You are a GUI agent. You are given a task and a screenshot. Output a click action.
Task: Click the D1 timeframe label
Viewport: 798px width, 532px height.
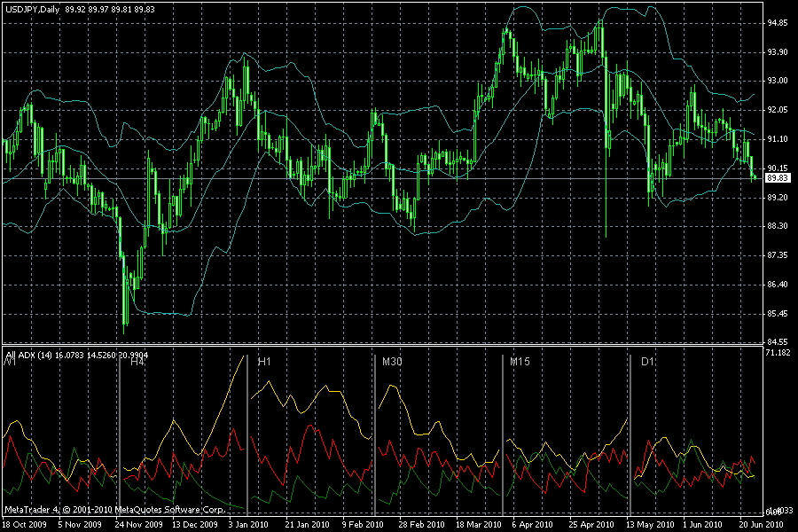pos(647,362)
